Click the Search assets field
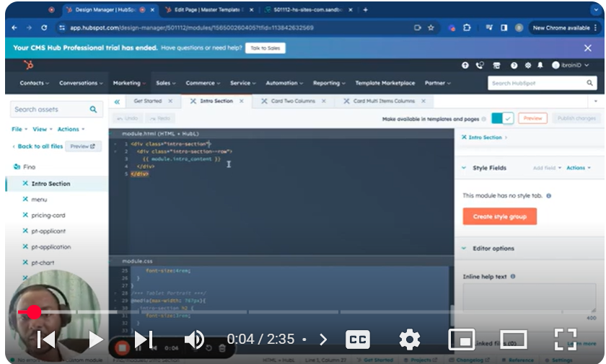Image resolution: width=606 pixels, height=364 pixels. [x=56, y=110]
